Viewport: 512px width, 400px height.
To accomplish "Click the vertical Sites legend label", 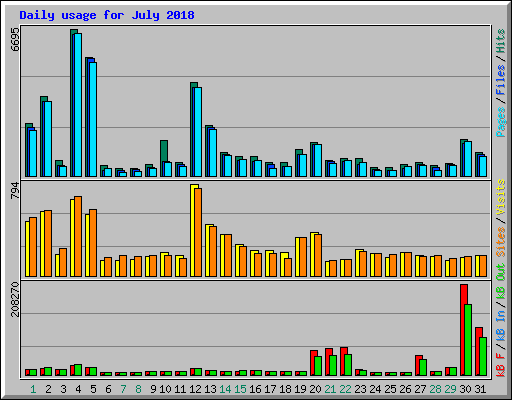I will [501, 242].
